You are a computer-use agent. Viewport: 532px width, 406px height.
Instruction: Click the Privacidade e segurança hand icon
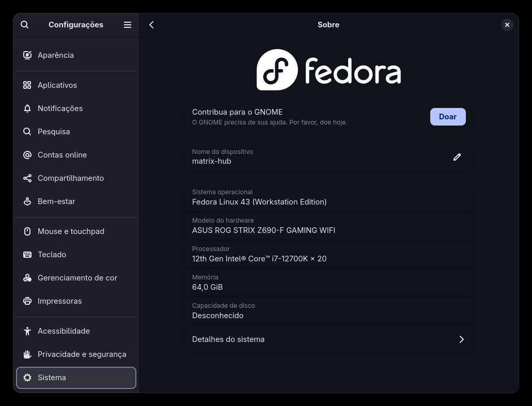tap(27, 354)
